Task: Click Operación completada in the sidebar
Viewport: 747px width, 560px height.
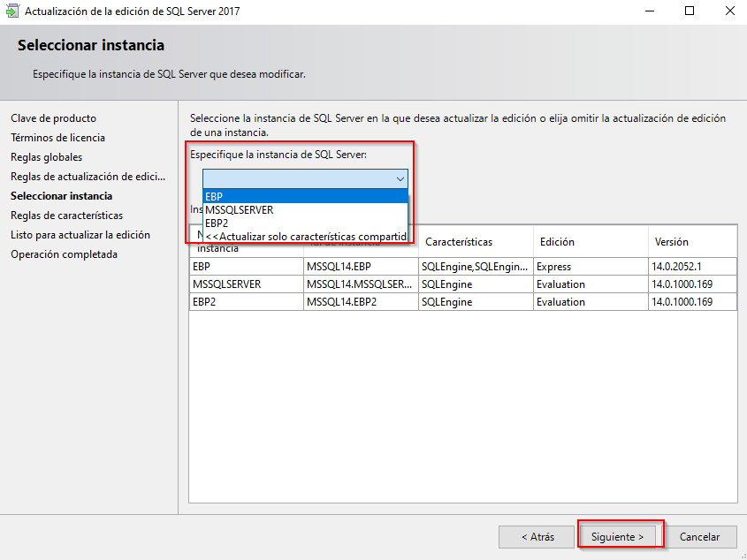Action: click(x=64, y=254)
